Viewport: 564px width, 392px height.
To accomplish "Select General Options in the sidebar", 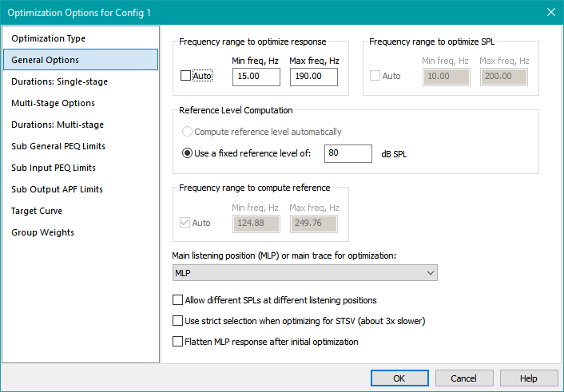I will pyautogui.click(x=81, y=60).
